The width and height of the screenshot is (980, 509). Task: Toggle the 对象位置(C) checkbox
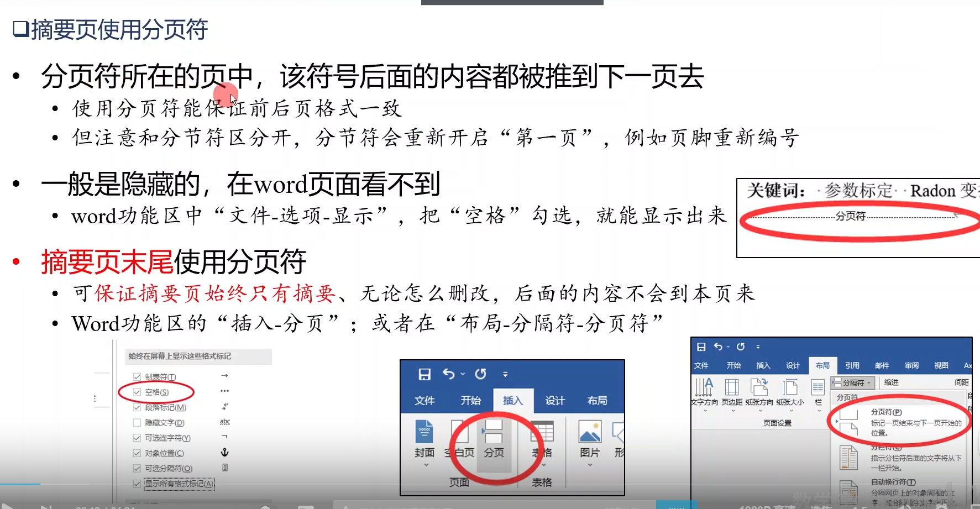click(x=137, y=453)
